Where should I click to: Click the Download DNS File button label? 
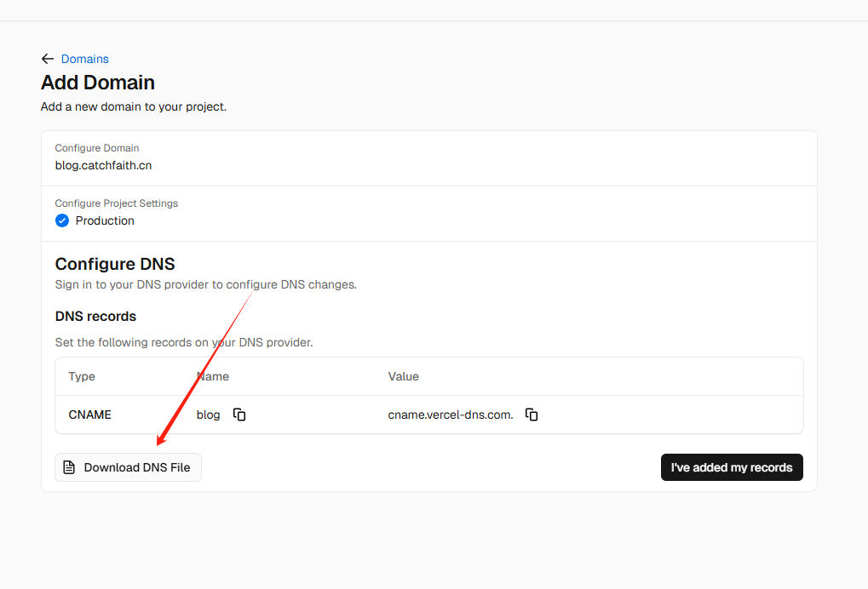[x=137, y=467]
